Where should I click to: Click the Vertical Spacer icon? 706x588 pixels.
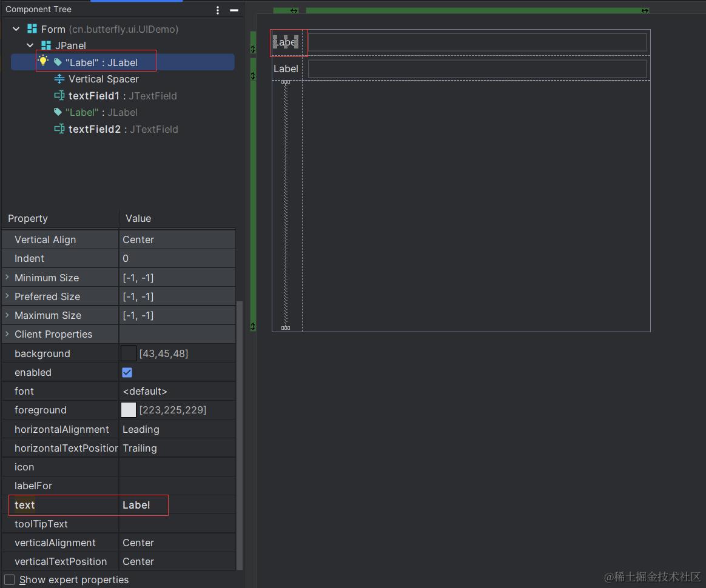59,79
